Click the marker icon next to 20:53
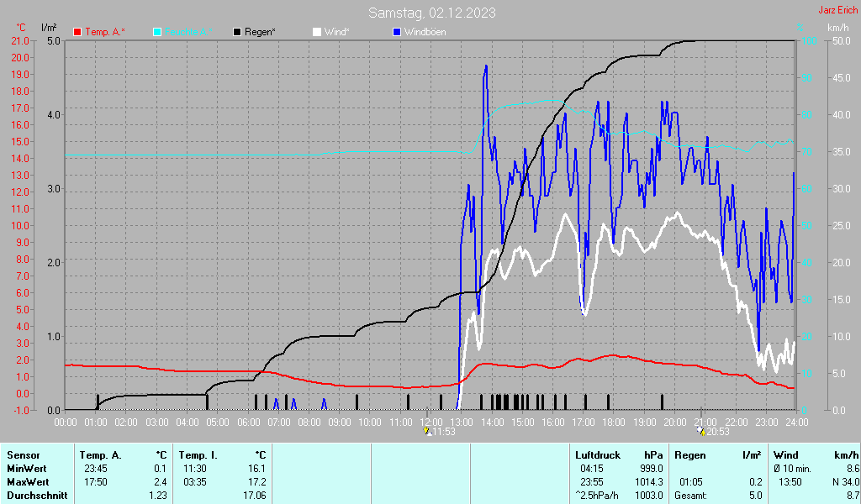The width and height of the screenshot is (861, 504). point(700,432)
